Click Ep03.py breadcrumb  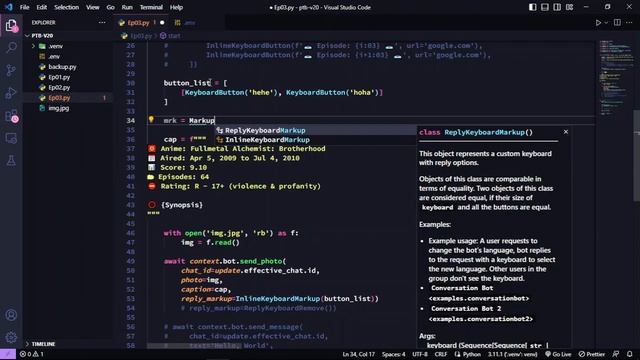[x=137, y=36]
